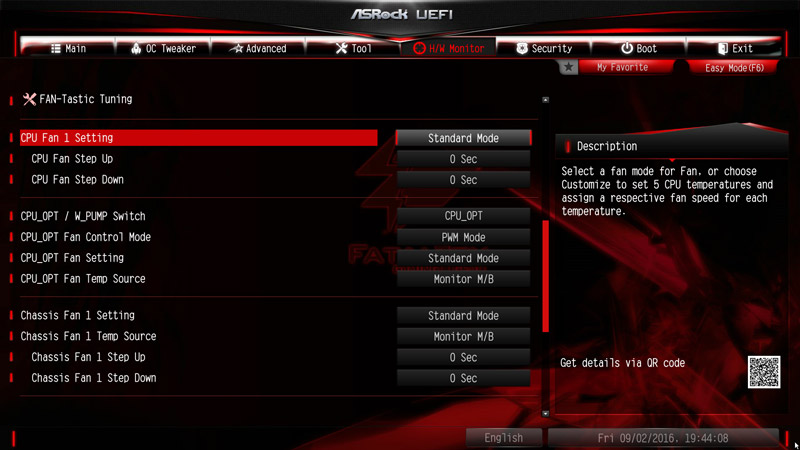Screen dimensions: 800x450
Task: Toggle the CPU_OPT / W_PUMP Switch value
Action: click(463, 216)
